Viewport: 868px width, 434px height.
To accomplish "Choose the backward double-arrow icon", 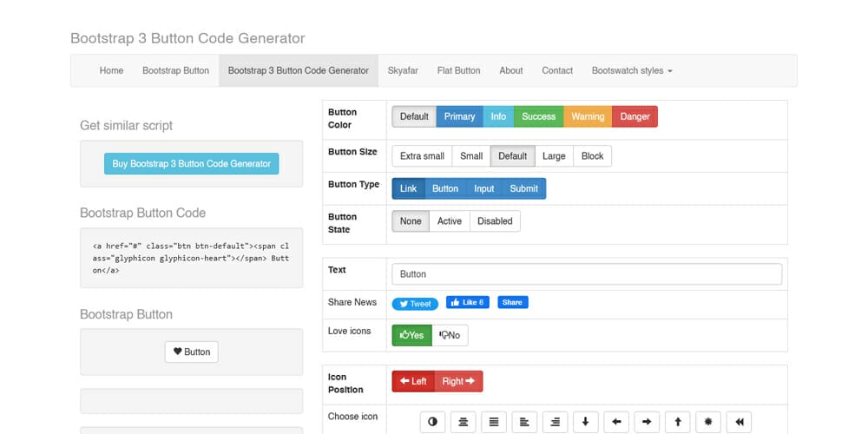I will pos(739,422).
